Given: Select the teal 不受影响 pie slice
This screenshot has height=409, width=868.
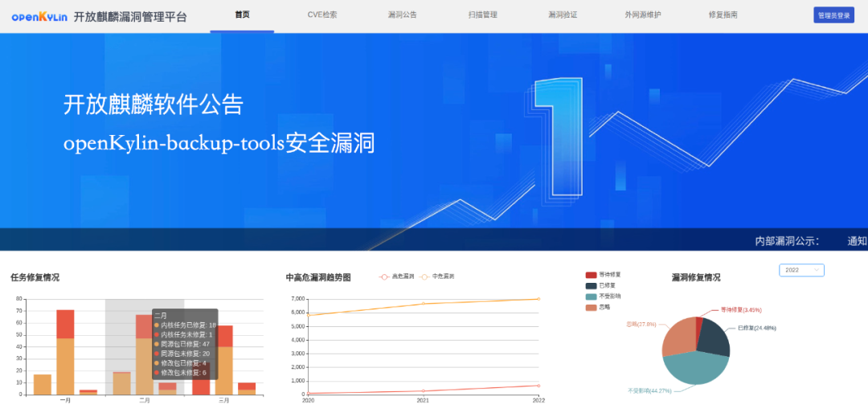Looking at the screenshot, I should pyautogui.click(x=693, y=370).
